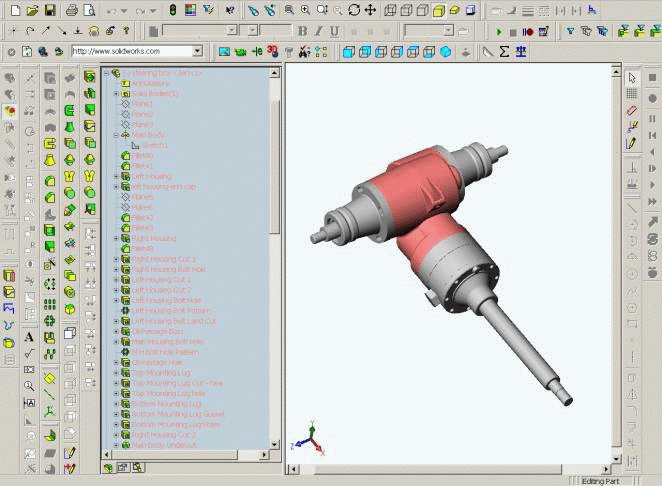
Task: Expand the Right Housing feature
Action: [116, 239]
